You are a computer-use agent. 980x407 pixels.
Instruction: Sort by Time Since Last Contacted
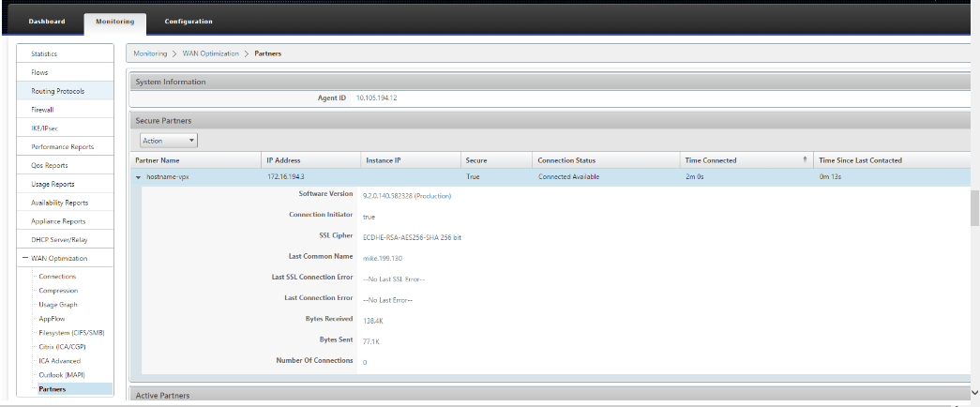click(894, 160)
